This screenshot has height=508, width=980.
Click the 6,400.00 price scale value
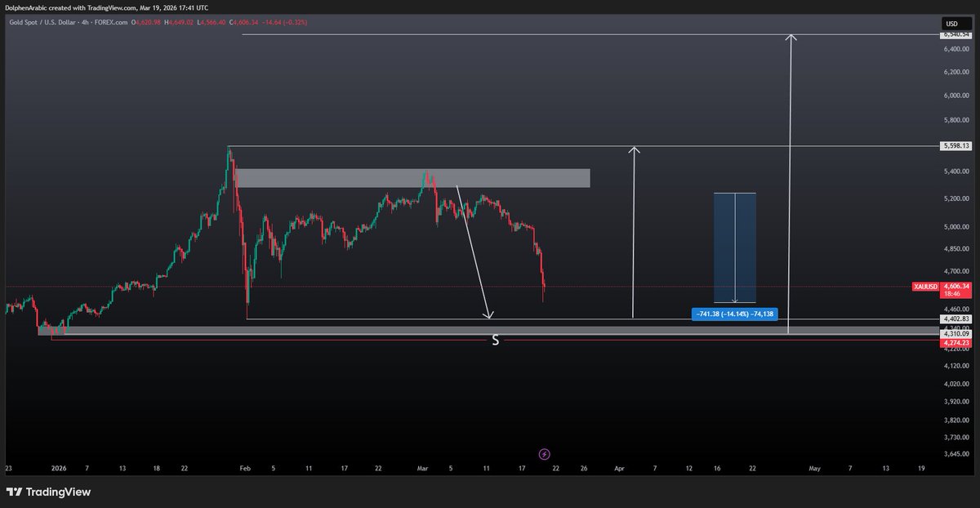click(x=956, y=49)
